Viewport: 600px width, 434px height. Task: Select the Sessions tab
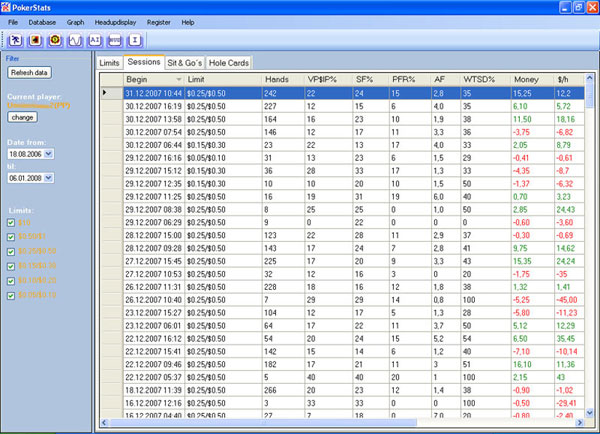click(144, 62)
